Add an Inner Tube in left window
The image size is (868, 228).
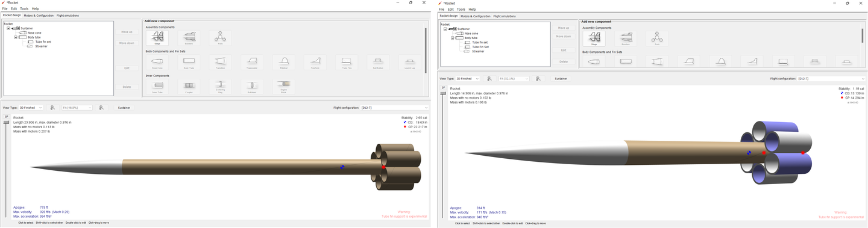coord(157,87)
